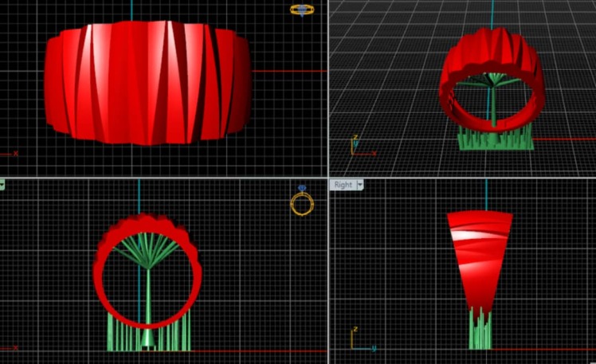596x364 pixels.
Task: Click the axis gizmo in the Right viewport
Action: click(358, 342)
